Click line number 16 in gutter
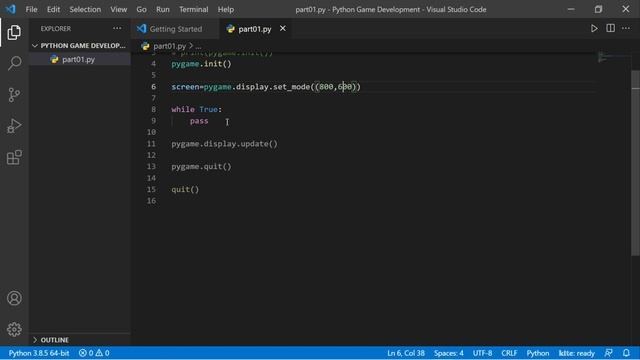The width and height of the screenshot is (640, 360). 151,201
